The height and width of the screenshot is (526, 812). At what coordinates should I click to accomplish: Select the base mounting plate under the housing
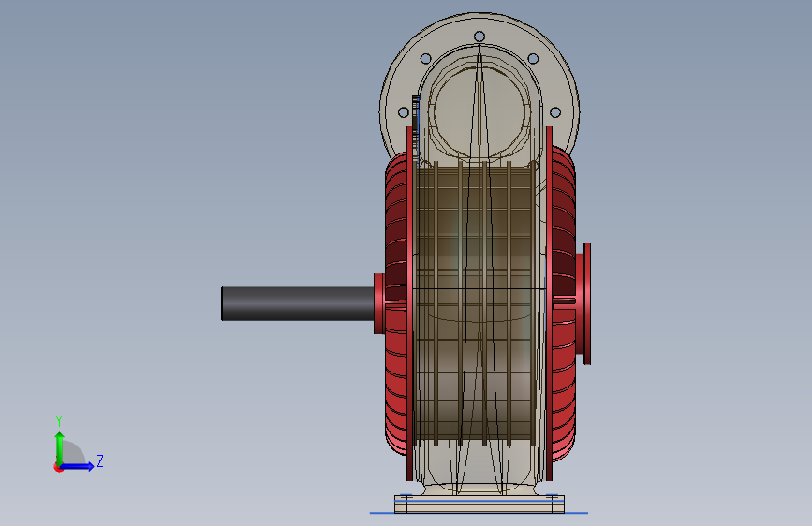tap(480, 504)
